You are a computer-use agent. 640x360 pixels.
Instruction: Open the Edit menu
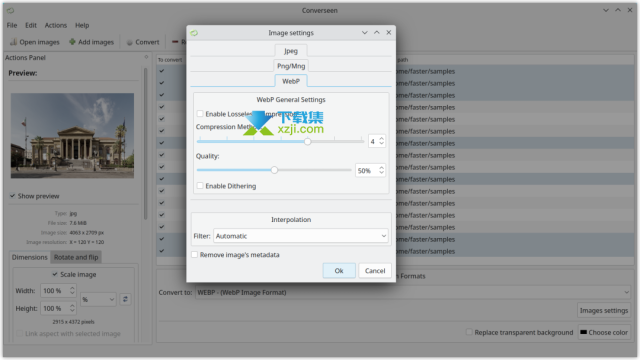pyautogui.click(x=31, y=25)
